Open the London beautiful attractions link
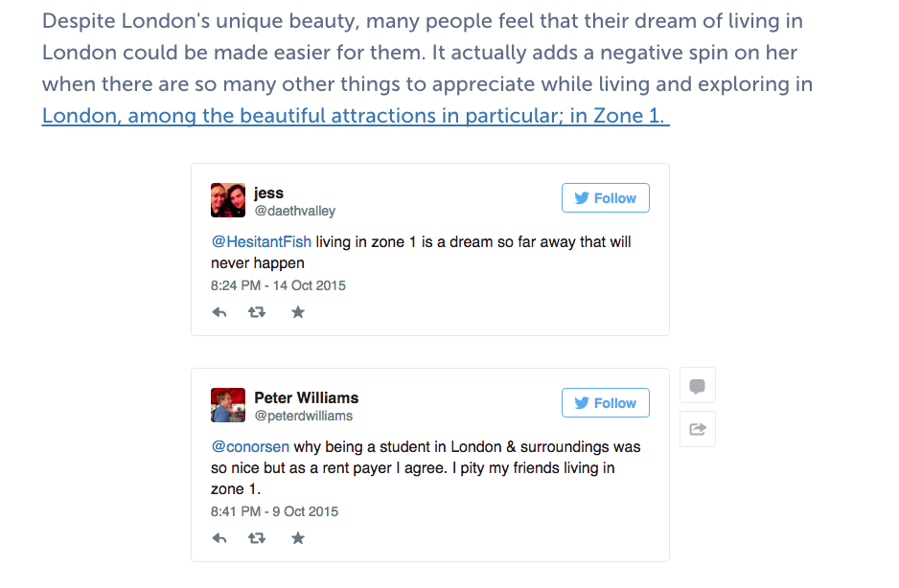This screenshot has height=588, width=899. coord(355,117)
